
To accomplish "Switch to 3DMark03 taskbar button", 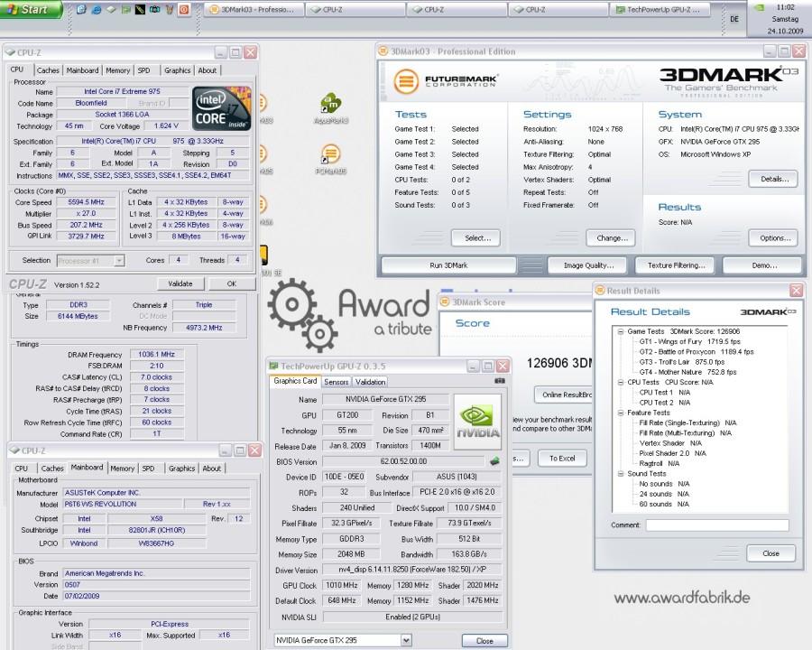I will click(x=253, y=9).
